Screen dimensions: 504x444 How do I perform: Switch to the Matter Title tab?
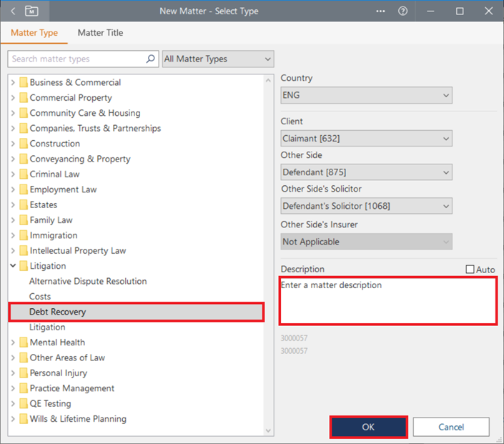point(100,33)
